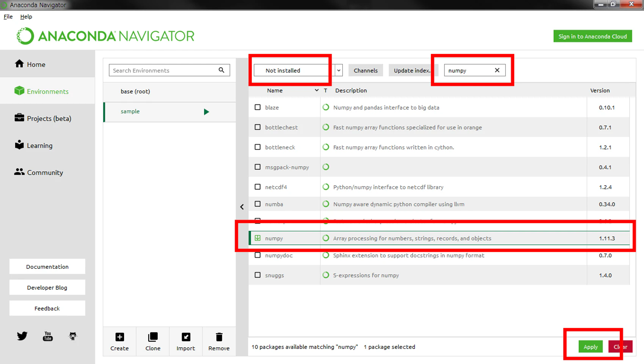The width and height of the screenshot is (644, 364).
Task: Open the Twitter icon link
Action: click(x=22, y=336)
